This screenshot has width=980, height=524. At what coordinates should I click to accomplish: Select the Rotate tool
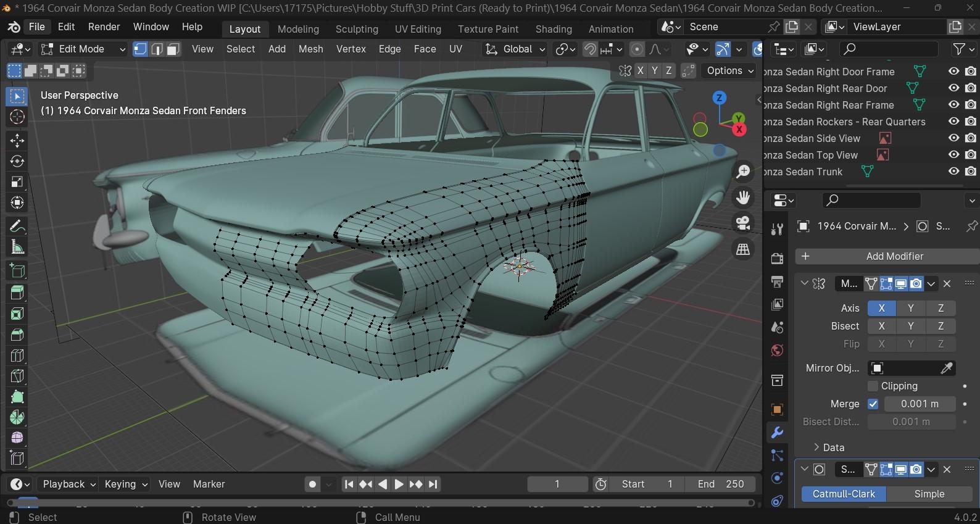tap(17, 161)
